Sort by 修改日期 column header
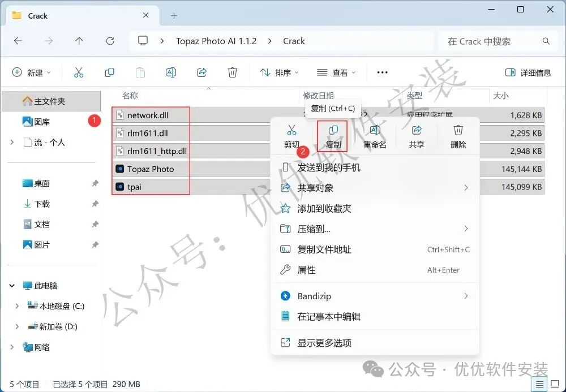The height and width of the screenshot is (392, 566). click(x=318, y=96)
